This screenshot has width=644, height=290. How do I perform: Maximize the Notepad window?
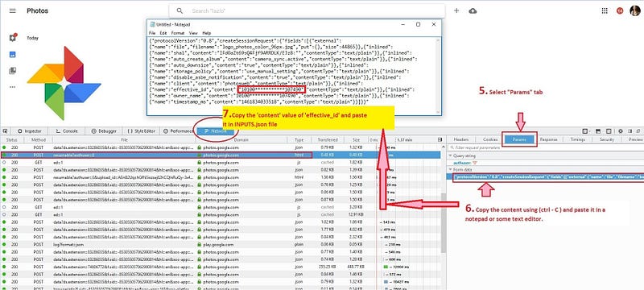(x=418, y=24)
